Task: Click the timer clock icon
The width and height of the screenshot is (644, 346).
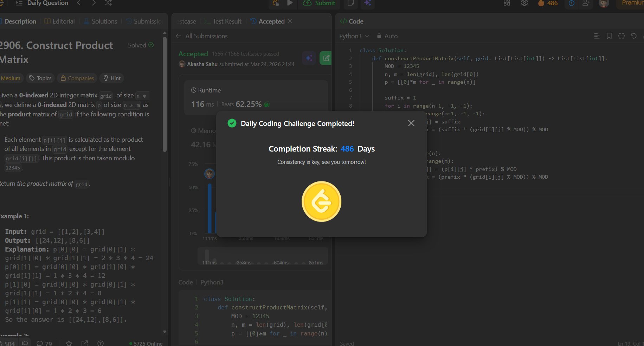Action: (x=572, y=3)
